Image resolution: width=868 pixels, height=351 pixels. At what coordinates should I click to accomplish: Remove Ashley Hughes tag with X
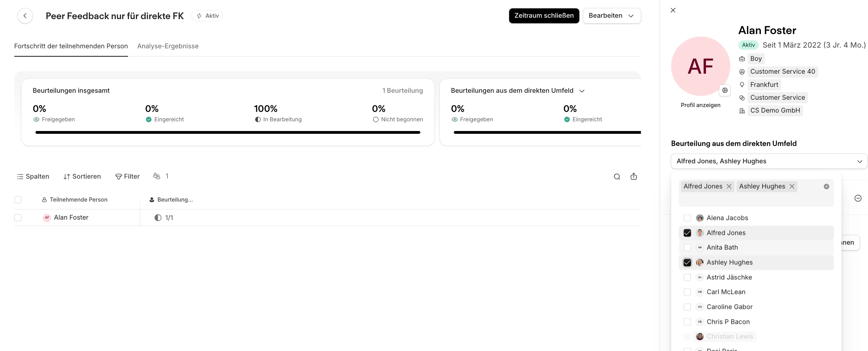click(792, 187)
